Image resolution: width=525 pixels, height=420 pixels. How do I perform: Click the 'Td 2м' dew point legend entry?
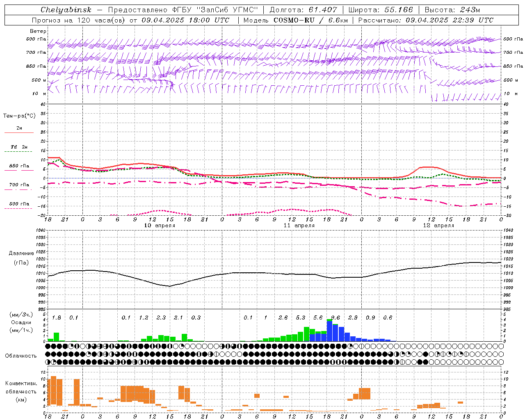[x=19, y=147]
